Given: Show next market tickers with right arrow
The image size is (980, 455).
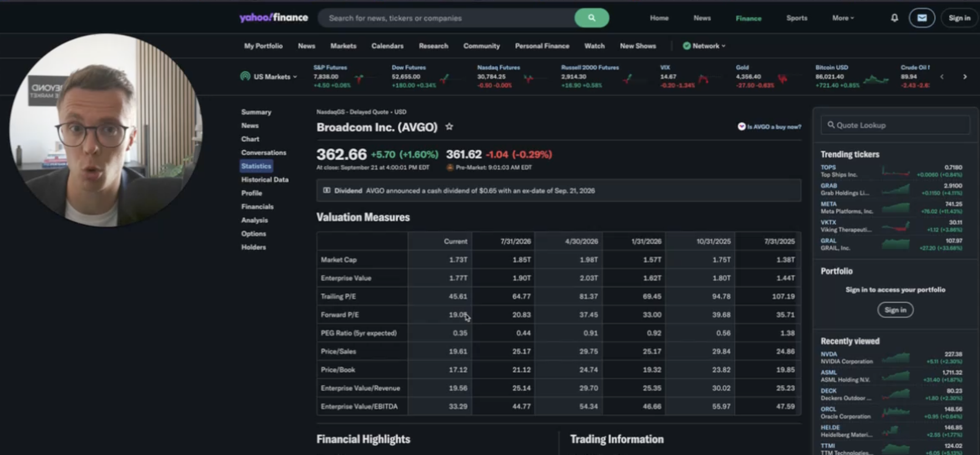Looking at the screenshot, I should click(965, 77).
